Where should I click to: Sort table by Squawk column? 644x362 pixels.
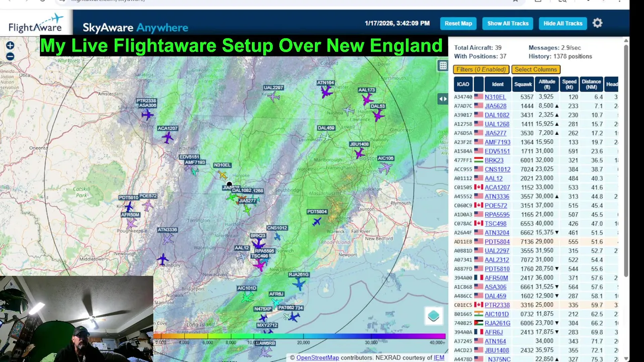(523, 84)
